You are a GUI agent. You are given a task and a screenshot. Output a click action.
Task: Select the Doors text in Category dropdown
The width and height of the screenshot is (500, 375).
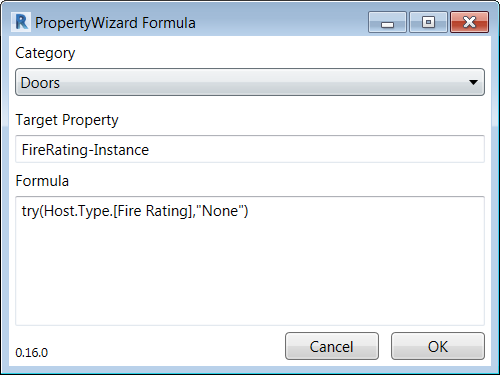click(x=40, y=83)
